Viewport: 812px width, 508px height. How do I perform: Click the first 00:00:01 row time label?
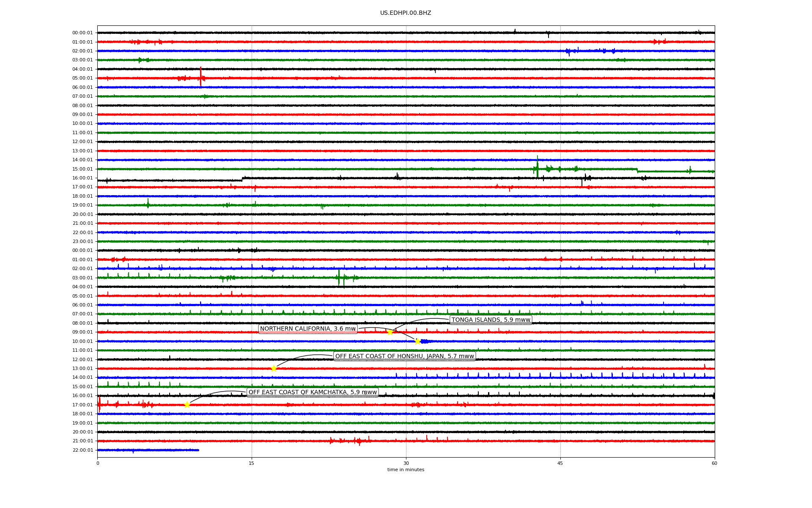tap(82, 33)
